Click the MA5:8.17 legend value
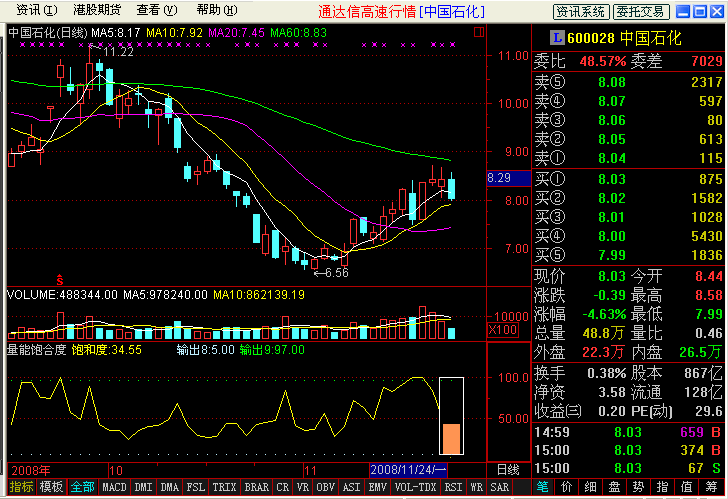Screen dimensions: 728x499 [116, 32]
